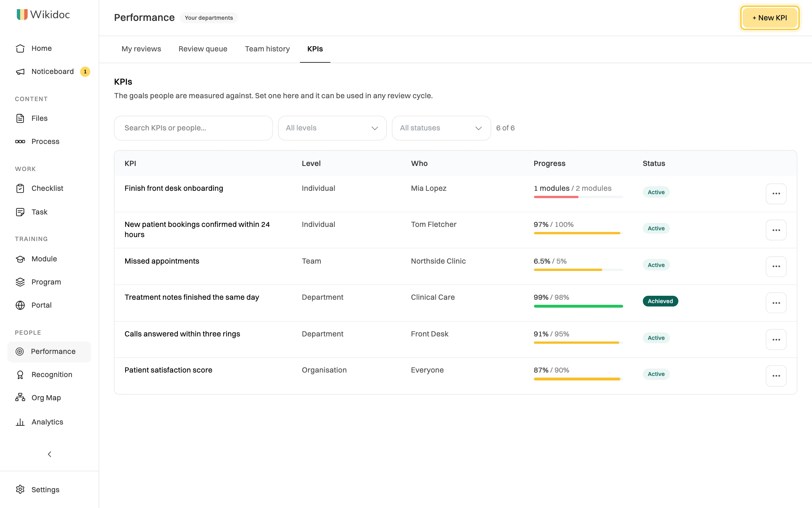The width and height of the screenshot is (812, 508).
Task: Click the progress bar for Northside Clinic
Action: (578, 270)
